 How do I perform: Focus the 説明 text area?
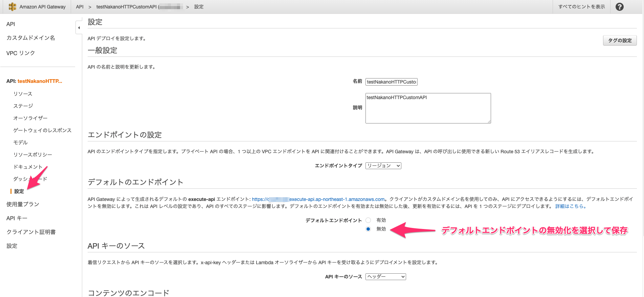tap(428, 108)
